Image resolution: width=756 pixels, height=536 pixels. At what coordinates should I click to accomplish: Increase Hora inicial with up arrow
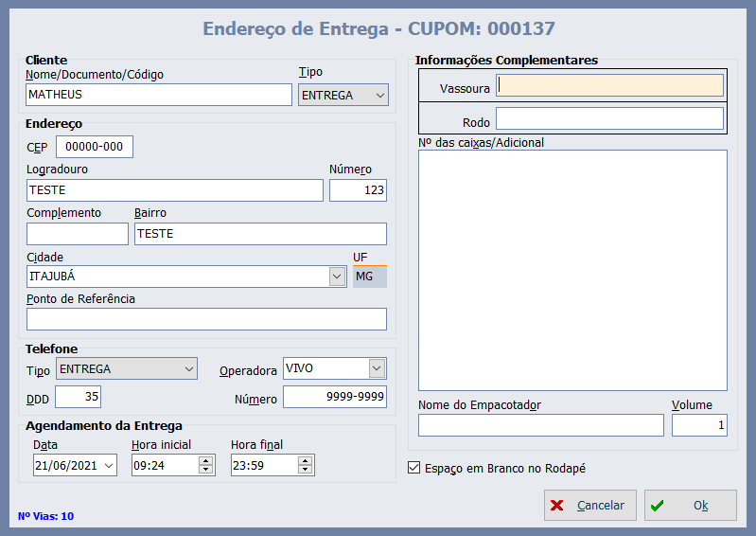pyautogui.click(x=205, y=460)
